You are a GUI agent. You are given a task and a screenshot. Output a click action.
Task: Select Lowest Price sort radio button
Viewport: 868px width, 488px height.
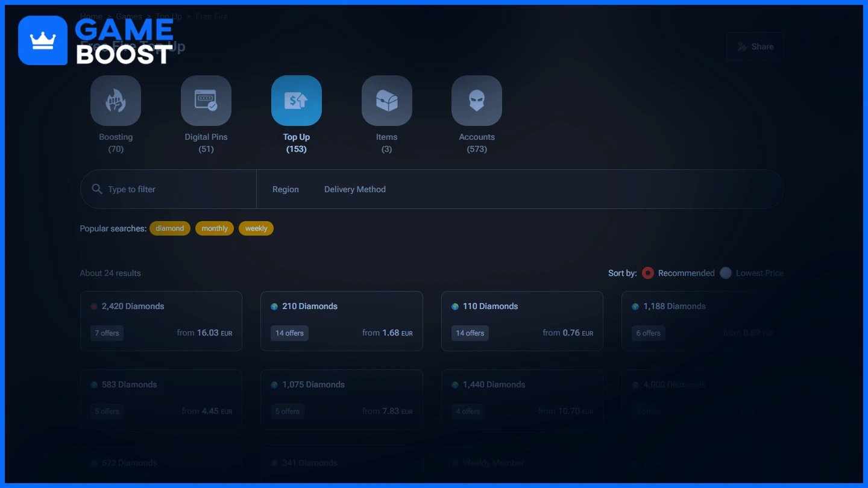(x=726, y=273)
